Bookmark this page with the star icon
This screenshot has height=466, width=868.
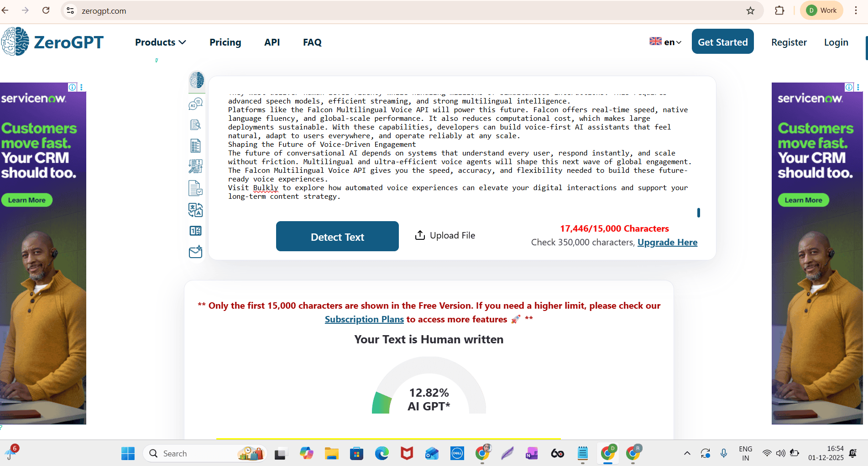coord(750,10)
